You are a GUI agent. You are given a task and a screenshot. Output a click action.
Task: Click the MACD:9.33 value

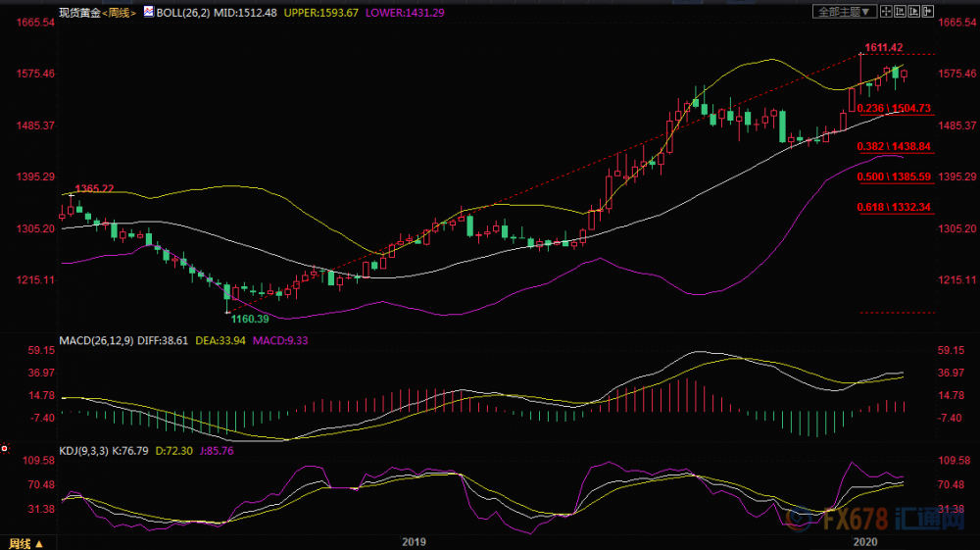click(x=280, y=340)
